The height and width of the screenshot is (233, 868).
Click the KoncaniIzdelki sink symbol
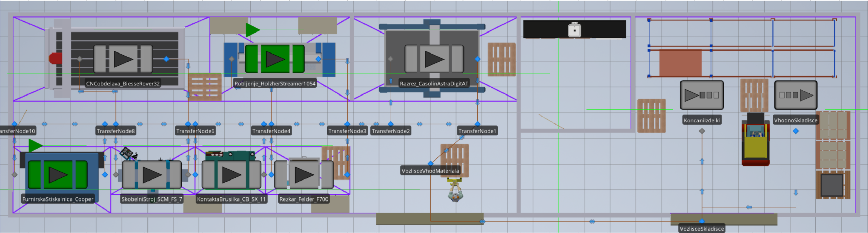[702, 95]
